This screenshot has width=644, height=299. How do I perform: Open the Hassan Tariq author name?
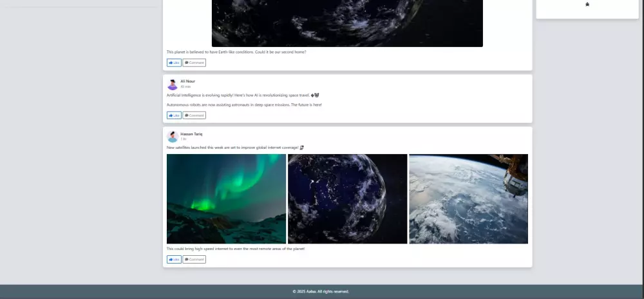[191, 134]
